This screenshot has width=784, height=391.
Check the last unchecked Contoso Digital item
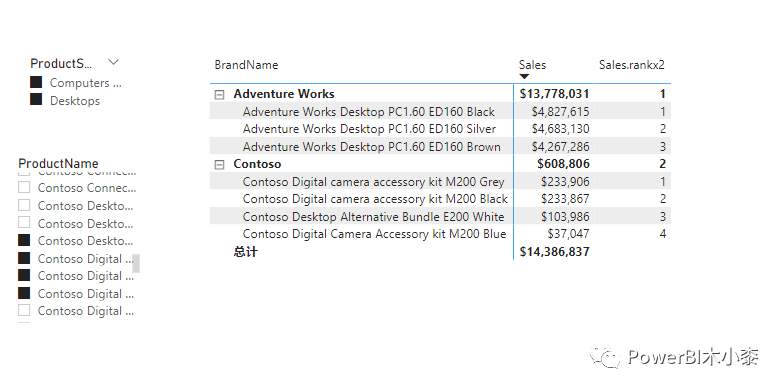[24, 310]
